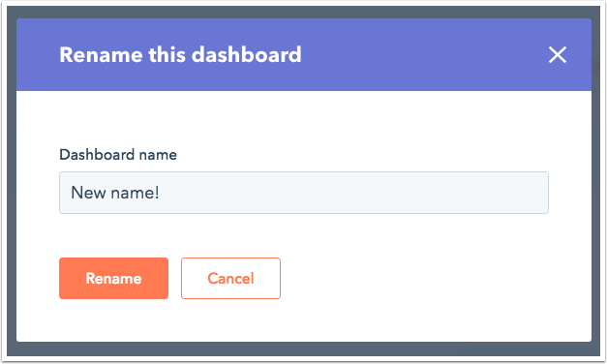Close the Rename this dashboard dialog
607x364 pixels.
click(x=558, y=54)
